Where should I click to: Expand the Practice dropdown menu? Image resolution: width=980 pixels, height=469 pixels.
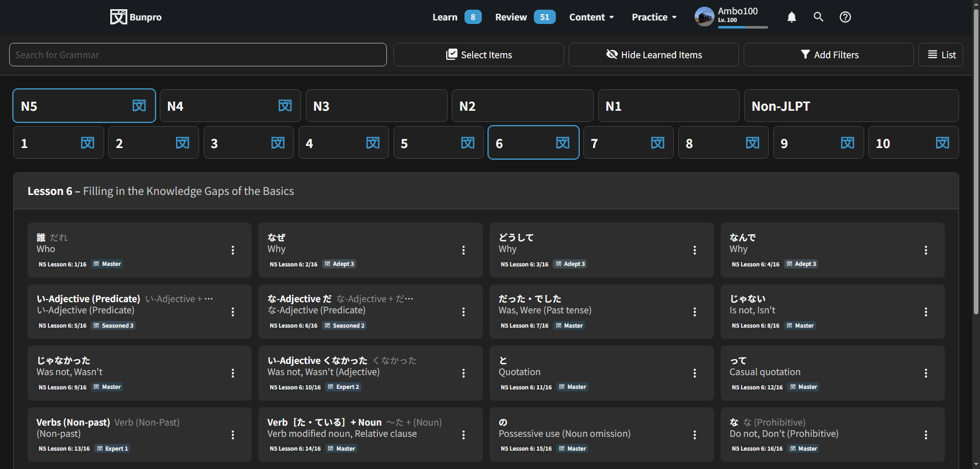654,17
